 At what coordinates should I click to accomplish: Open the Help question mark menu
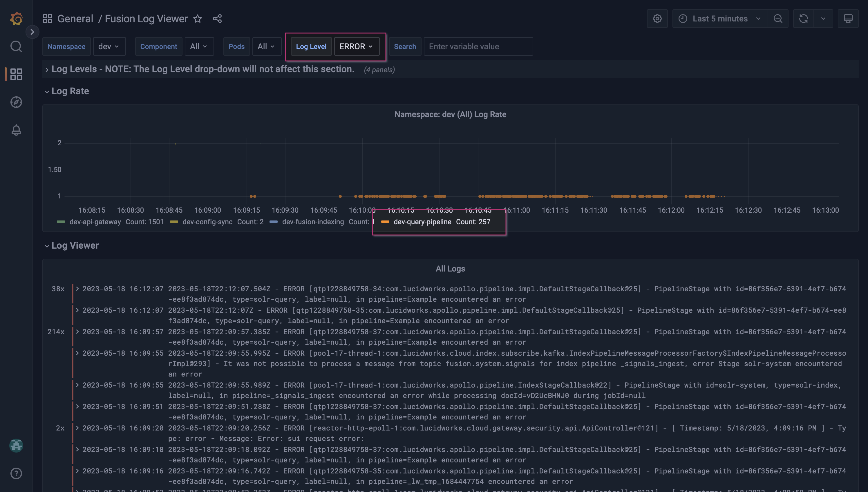(16, 473)
